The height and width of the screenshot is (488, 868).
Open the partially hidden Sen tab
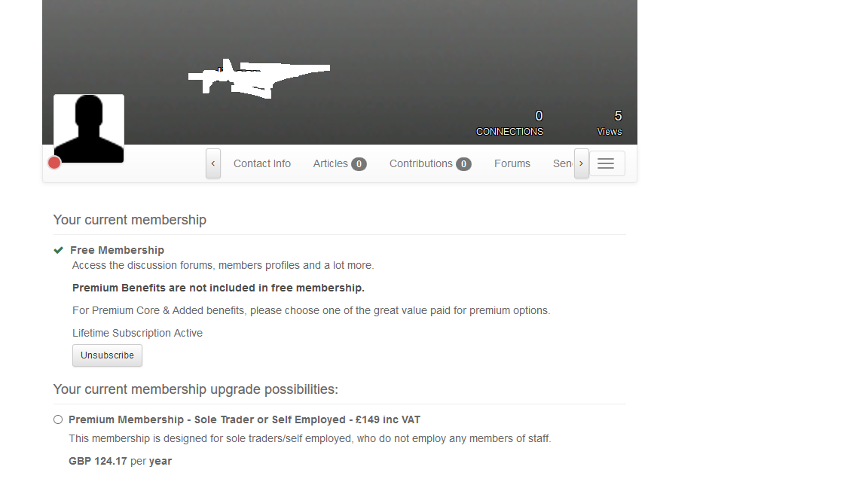point(562,163)
